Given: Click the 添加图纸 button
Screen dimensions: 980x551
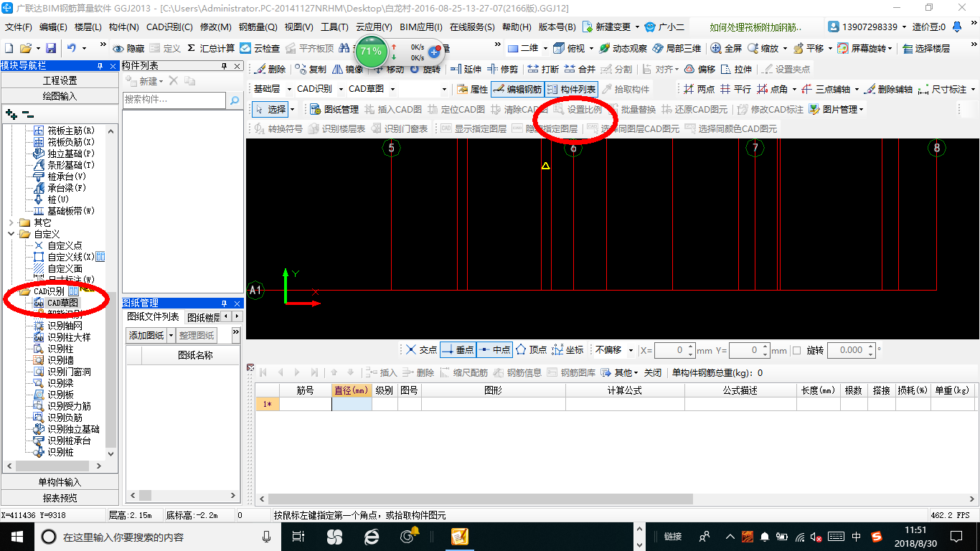Looking at the screenshot, I should pos(146,335).
